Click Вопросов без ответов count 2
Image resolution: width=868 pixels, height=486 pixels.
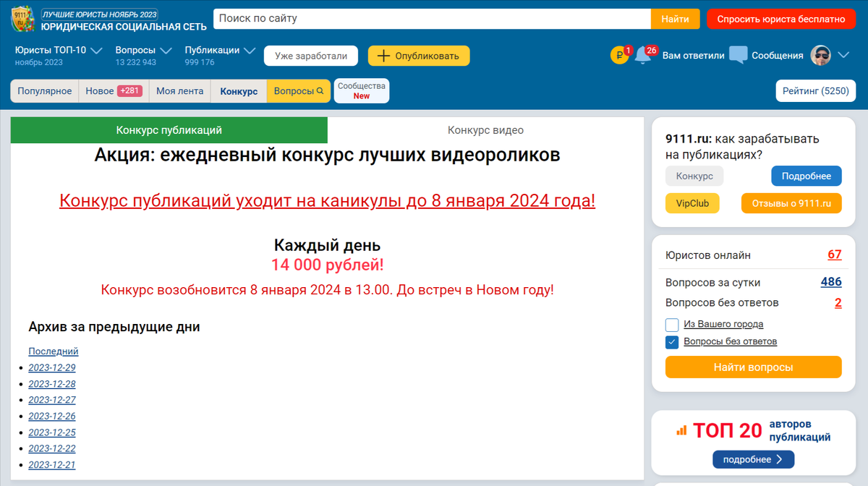pos(838,302)
